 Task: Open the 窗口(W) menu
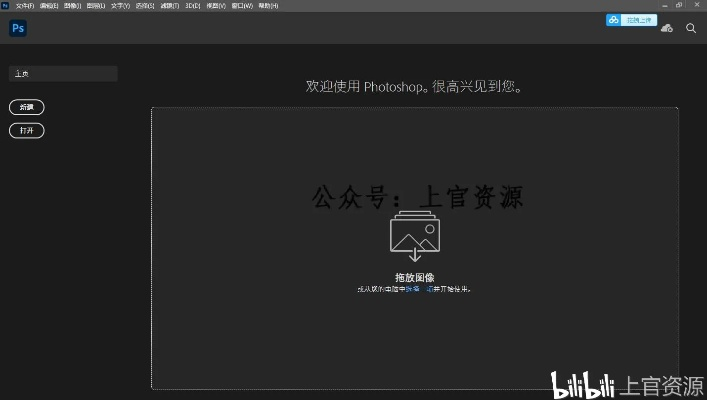tap(243, 6)
